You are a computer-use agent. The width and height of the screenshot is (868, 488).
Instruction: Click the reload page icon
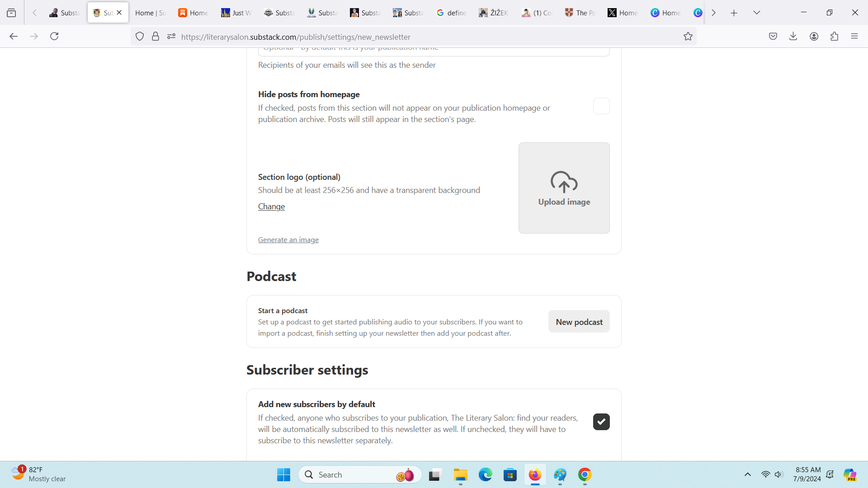(54, 36)
